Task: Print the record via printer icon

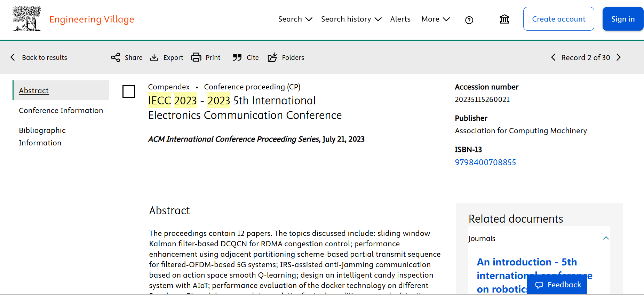Action: 196,57
